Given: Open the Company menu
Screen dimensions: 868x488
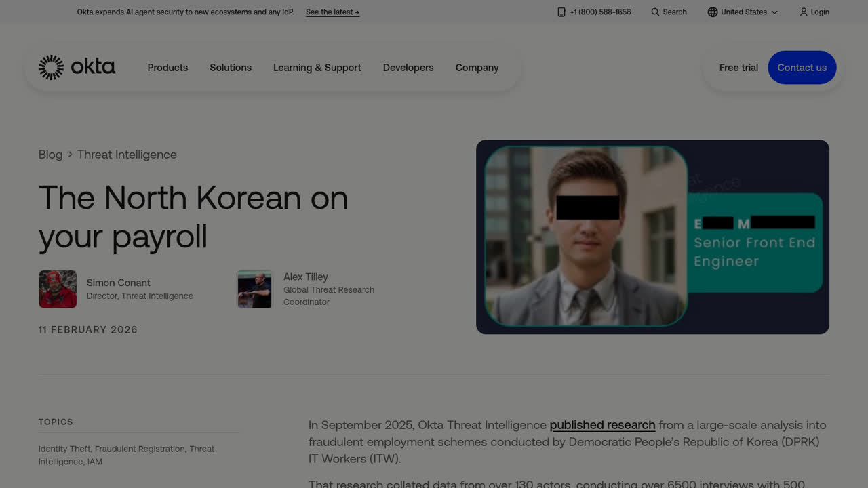Looking at the screenshot, I should [477, 68].
